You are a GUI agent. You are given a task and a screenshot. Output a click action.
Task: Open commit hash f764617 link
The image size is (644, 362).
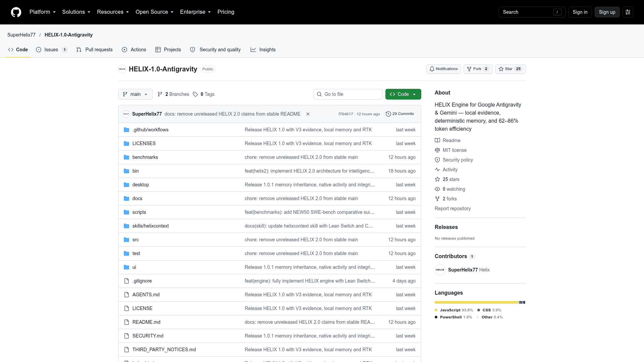pyautogui.click(x=346, y=114)
